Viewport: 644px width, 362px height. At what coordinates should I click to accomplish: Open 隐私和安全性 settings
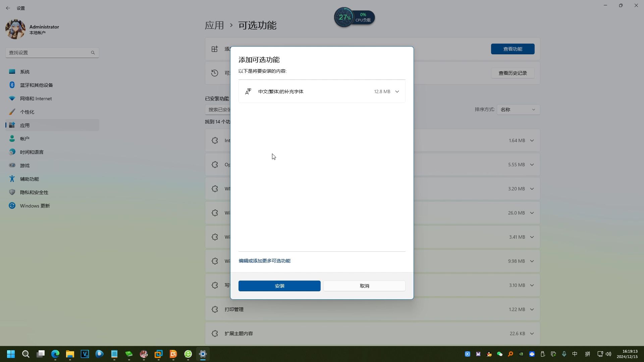pyautogui.click(x=34, y=192)
